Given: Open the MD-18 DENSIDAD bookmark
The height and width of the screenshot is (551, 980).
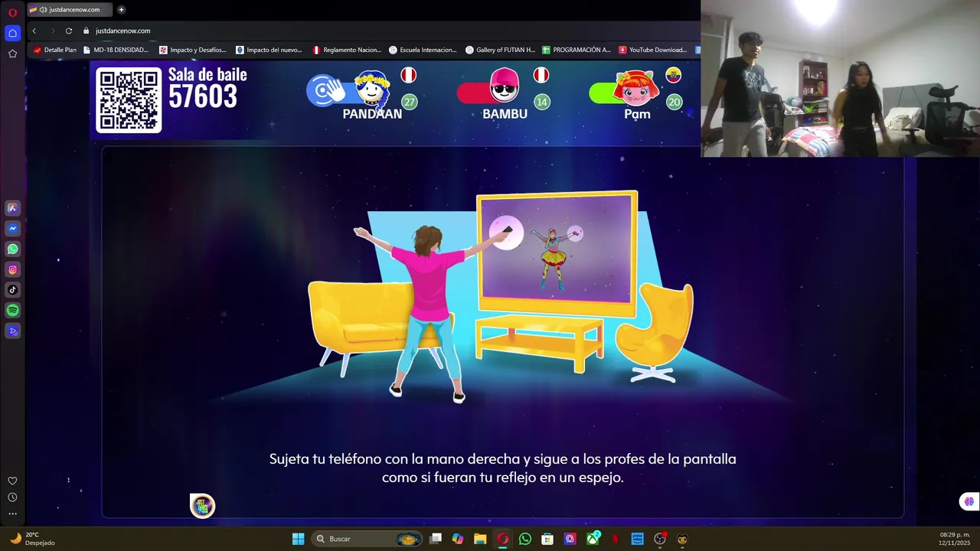Looking at the screenshot, I should tap(116, 50).
